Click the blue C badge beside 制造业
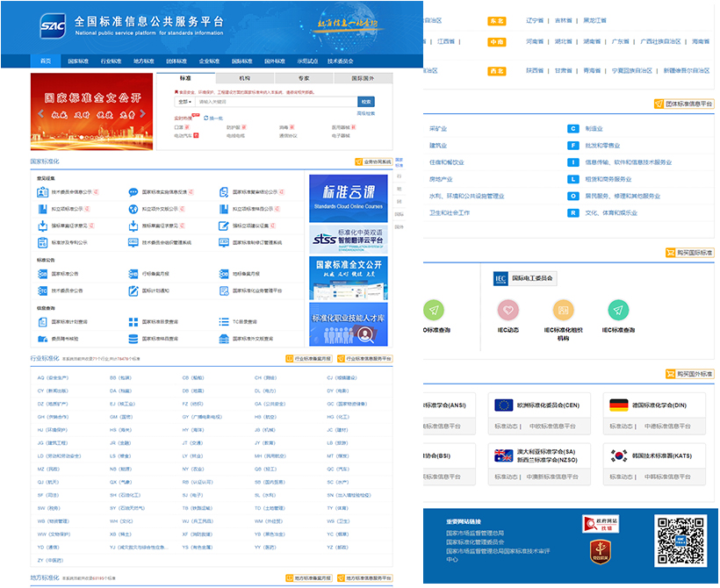Screen dimensions: 720x588 (572, 129)
